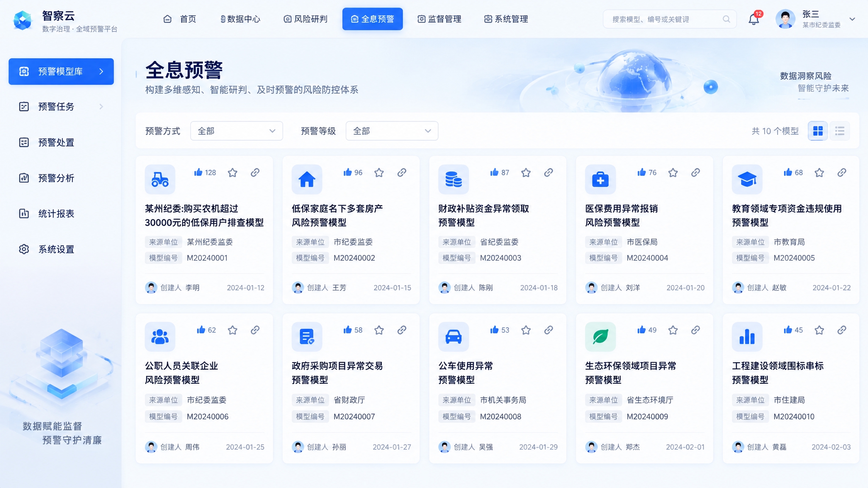Switch to list view layout
The image size is (868, 488).
[x=840, y=131]
